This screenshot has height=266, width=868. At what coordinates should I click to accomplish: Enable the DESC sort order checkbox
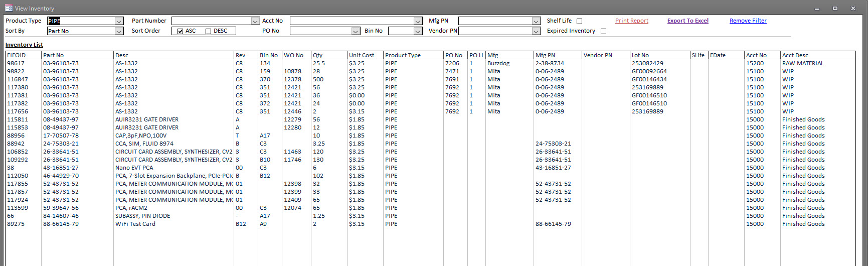tap(209, 31)
